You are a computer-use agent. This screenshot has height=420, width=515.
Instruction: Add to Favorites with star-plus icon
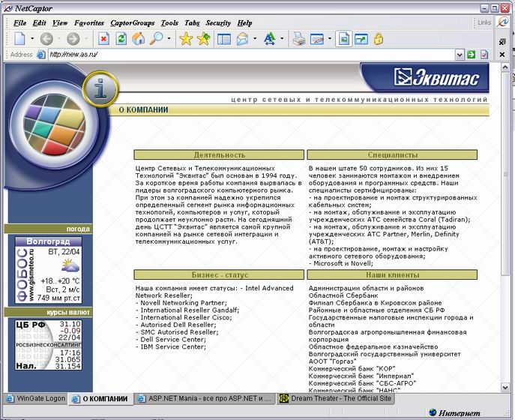[x=204, y=39]
